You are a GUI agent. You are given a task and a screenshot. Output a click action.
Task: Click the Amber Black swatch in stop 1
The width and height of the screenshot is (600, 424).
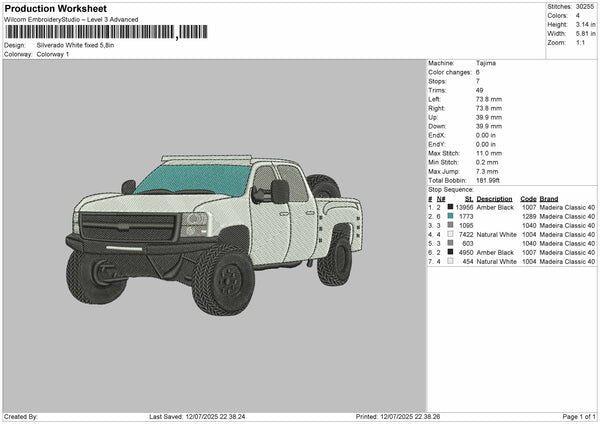451,207
